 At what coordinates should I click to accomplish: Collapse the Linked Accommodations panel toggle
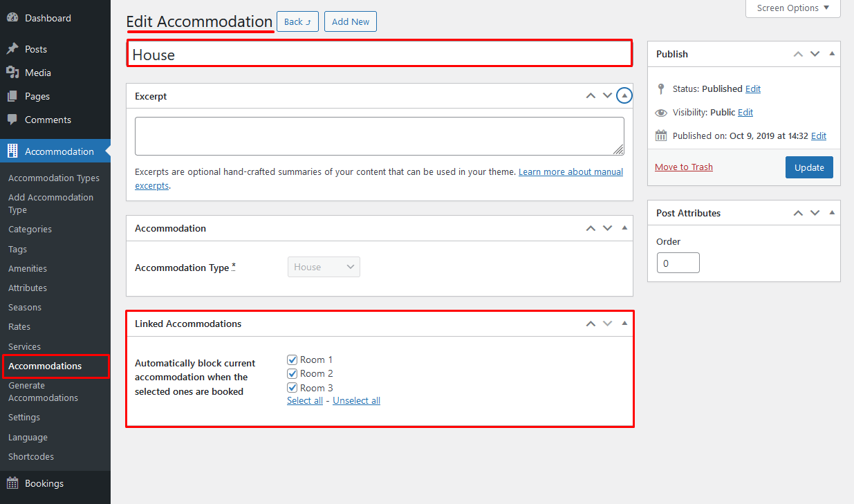point(624,323)
